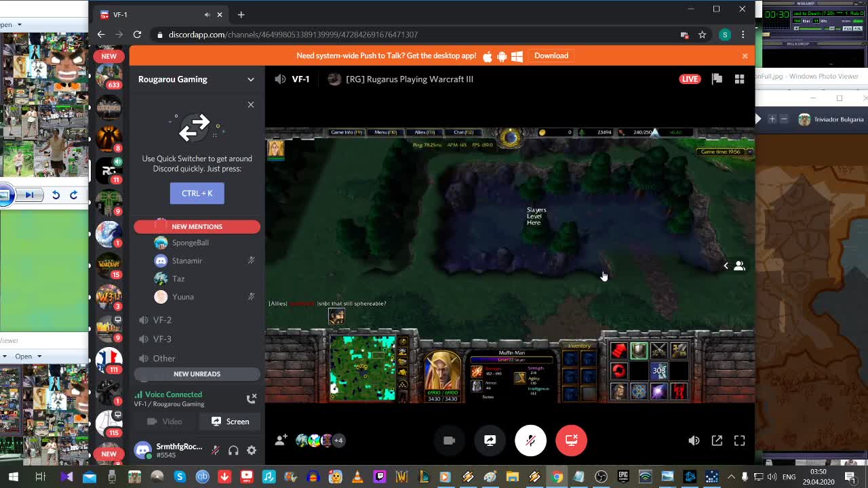Toggle microphone mute in user panel
868x488 pixels.
pos(216,450)
